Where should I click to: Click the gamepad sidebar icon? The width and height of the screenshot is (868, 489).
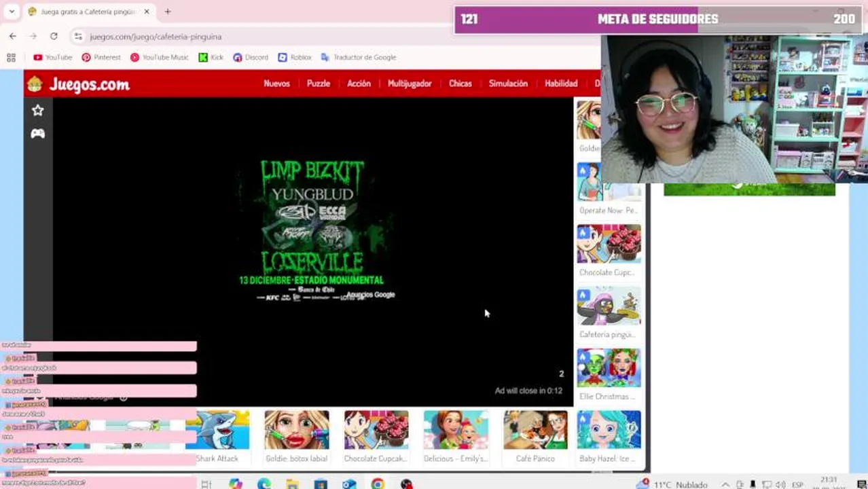[x=37, y=134]
